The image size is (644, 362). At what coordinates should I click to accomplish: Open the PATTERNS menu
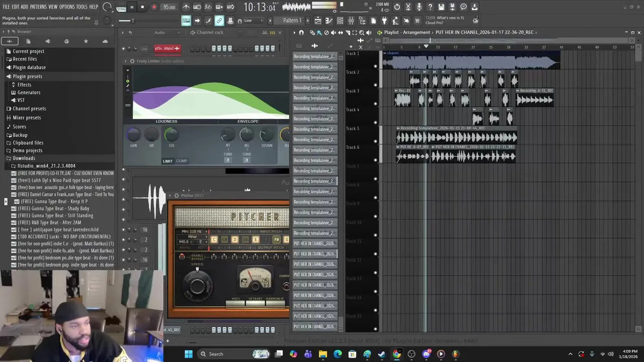pyautogui.click(x=38, y=7)
